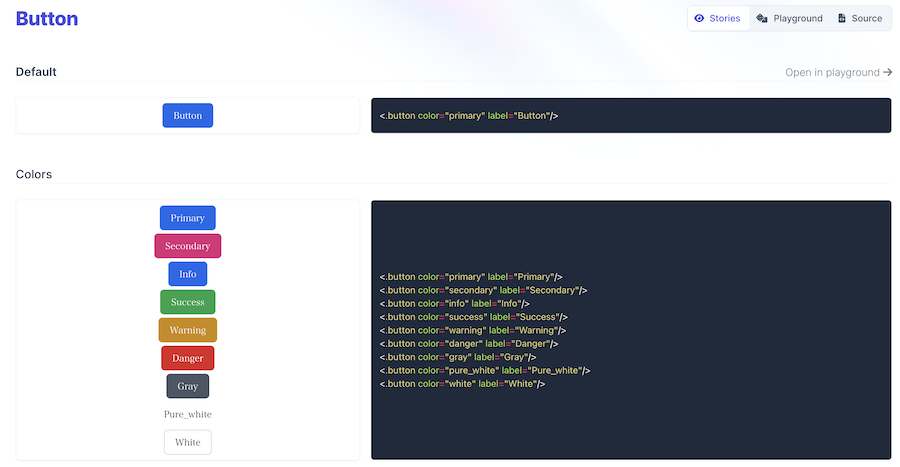Image resolution: width=900 pixels, height=467 pixels.
Task: Click the Primary button
Action: point(188,218)
